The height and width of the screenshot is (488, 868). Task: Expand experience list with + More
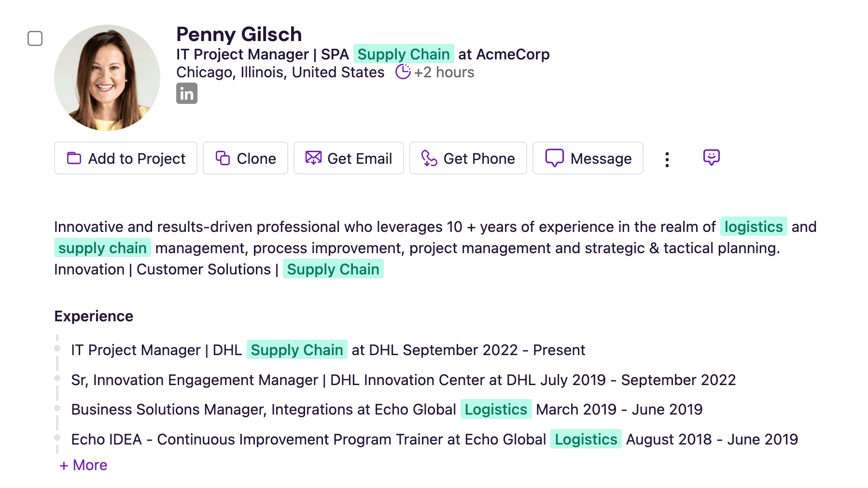click(x=84, y=465)
